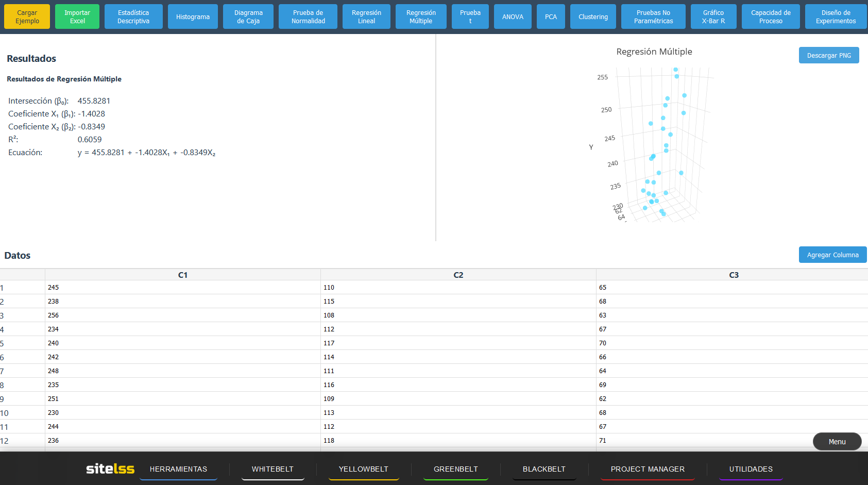
Task: Select the PCA tool
Action: coord(551,16)
